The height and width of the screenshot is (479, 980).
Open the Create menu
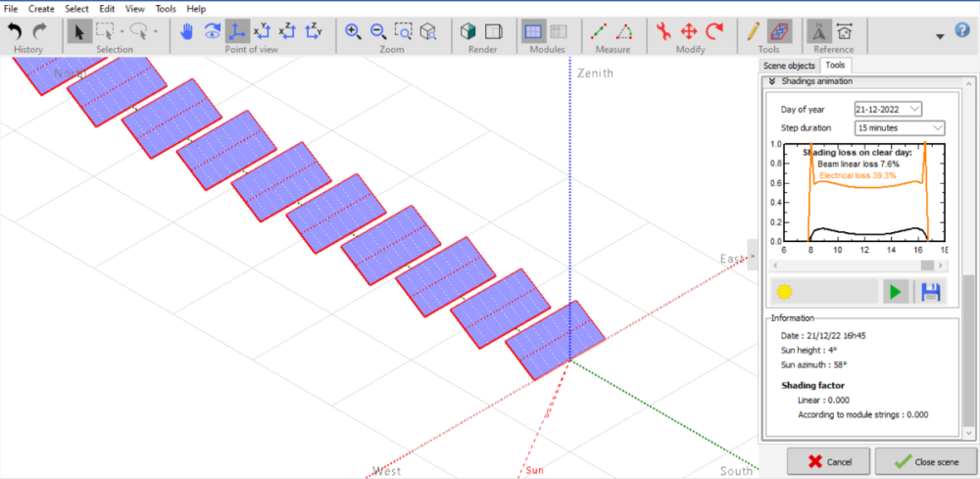point(41,8)
